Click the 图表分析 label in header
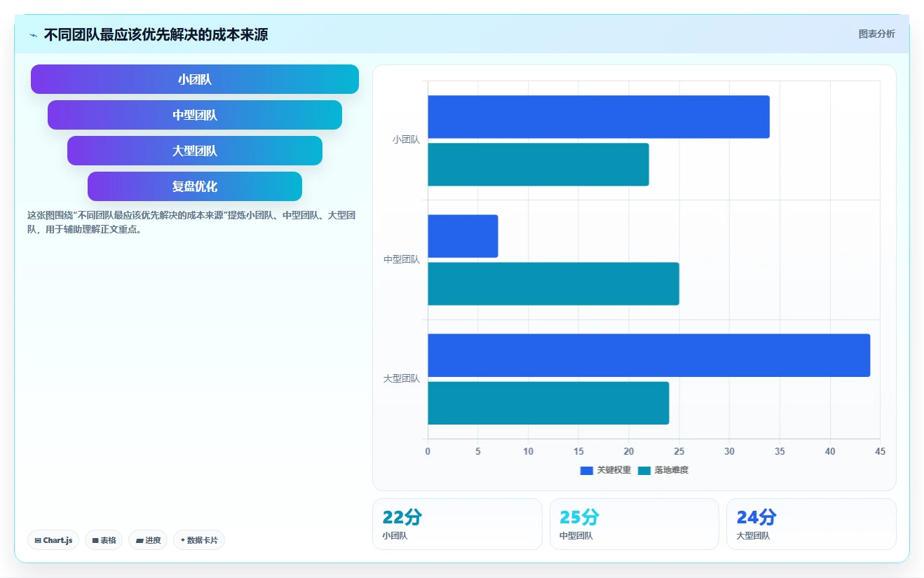 pyautogui.click(x=876, y=34)
